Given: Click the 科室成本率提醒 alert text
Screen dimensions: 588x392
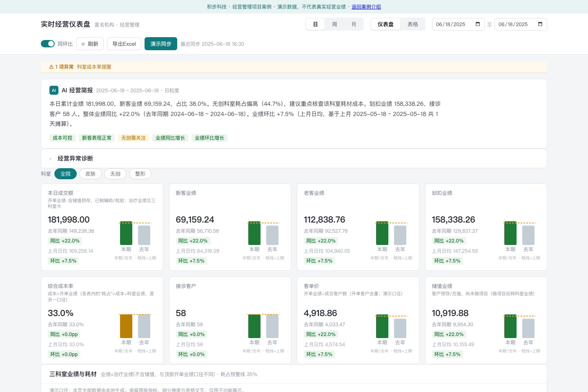Looking at the screenshot, I should coord(94,67).
